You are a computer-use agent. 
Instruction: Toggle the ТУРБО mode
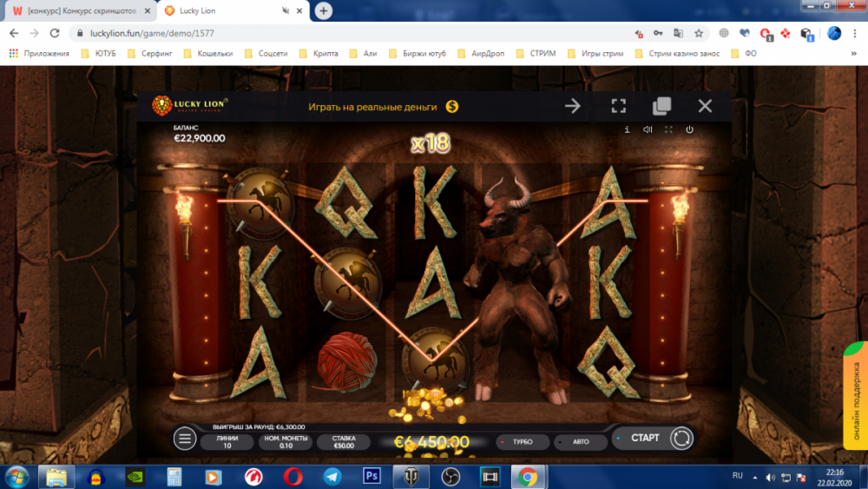tap(523, 441)
